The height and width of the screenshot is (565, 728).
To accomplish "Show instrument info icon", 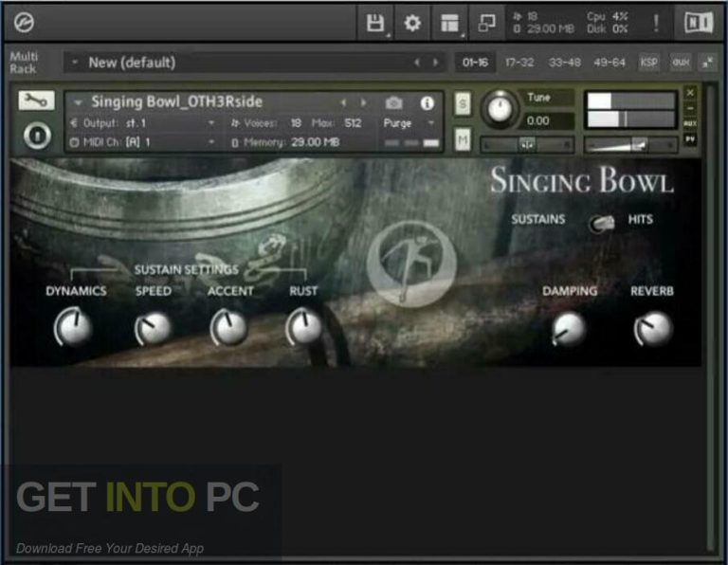I will (427, 102).
